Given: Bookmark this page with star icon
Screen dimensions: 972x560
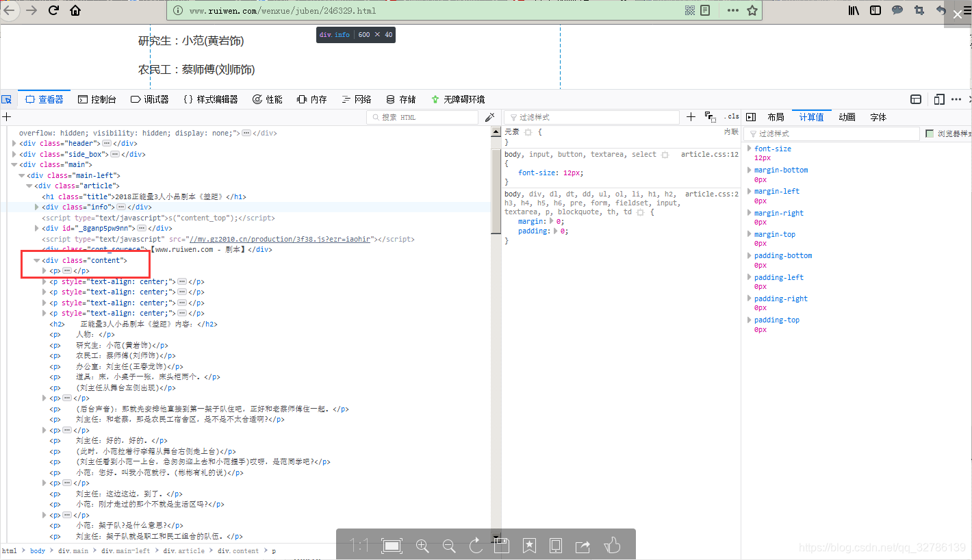Looking at the screenshot, I should pyautogui.click(x=752, y=10).
